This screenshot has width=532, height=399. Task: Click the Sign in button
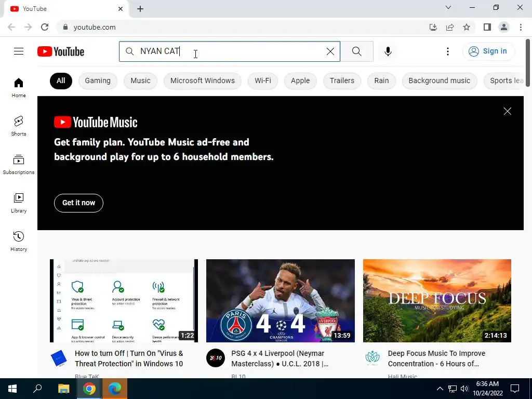click(488, 51)
